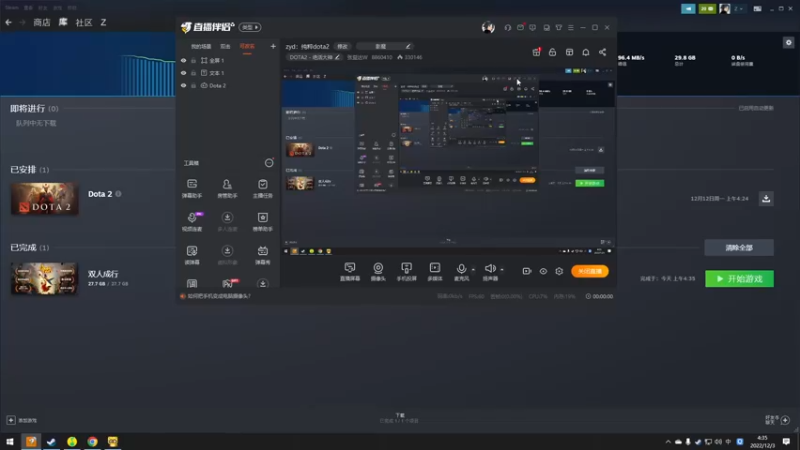Toggle the lock on the 全屏 1 source

coord(193,60)
